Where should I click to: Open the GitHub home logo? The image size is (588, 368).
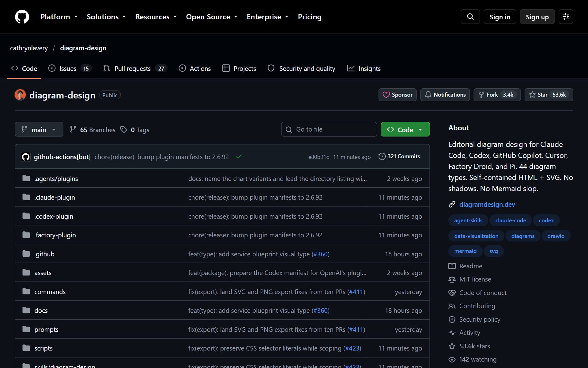click(x=22, y=17)
